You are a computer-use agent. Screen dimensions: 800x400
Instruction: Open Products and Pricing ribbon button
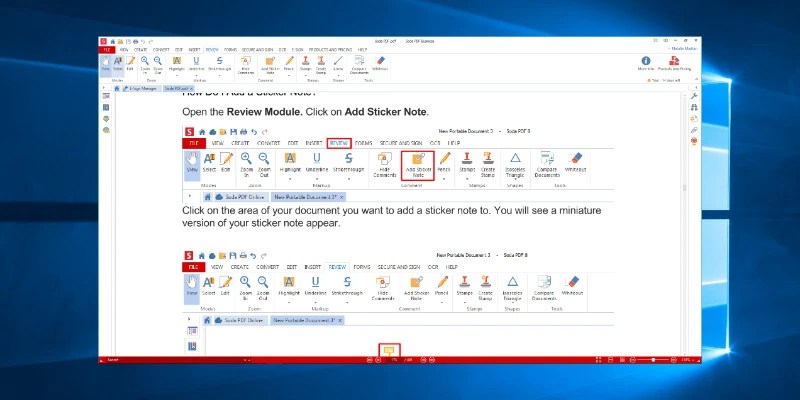[x=674, y=63]
